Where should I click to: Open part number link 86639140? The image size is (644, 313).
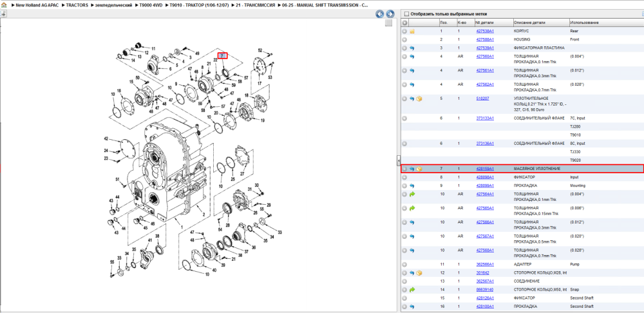[x=485, y=290]
